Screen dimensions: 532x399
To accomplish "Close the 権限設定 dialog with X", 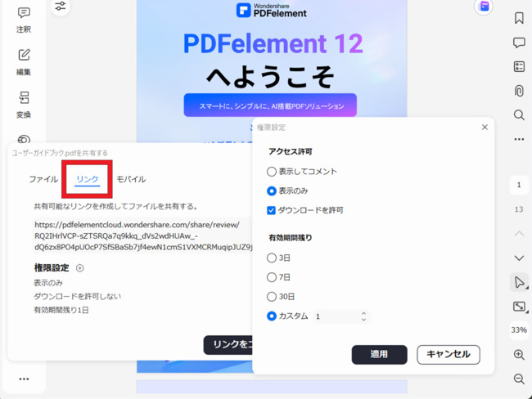I will tap(485, 127).
